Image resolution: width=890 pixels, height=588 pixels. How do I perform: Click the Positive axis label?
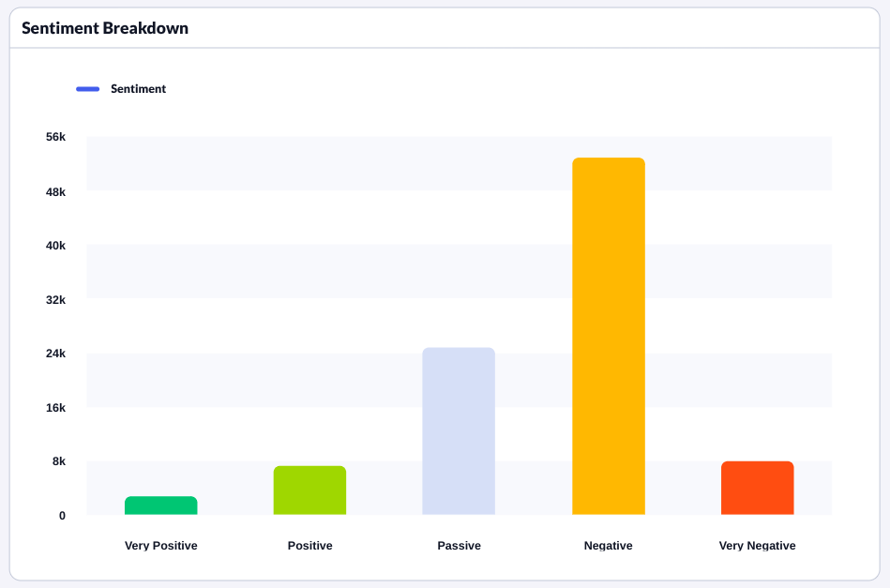(309, 545)
